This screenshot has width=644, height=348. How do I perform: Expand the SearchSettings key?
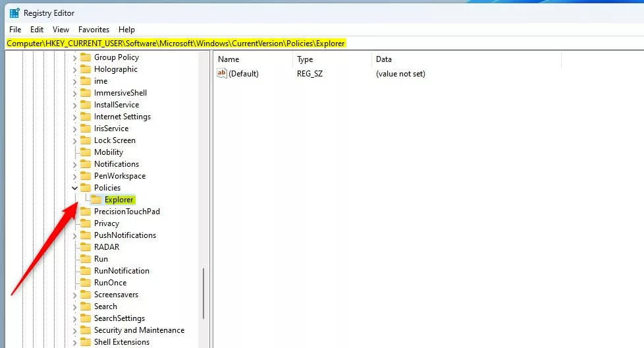[x=74, y=319]
